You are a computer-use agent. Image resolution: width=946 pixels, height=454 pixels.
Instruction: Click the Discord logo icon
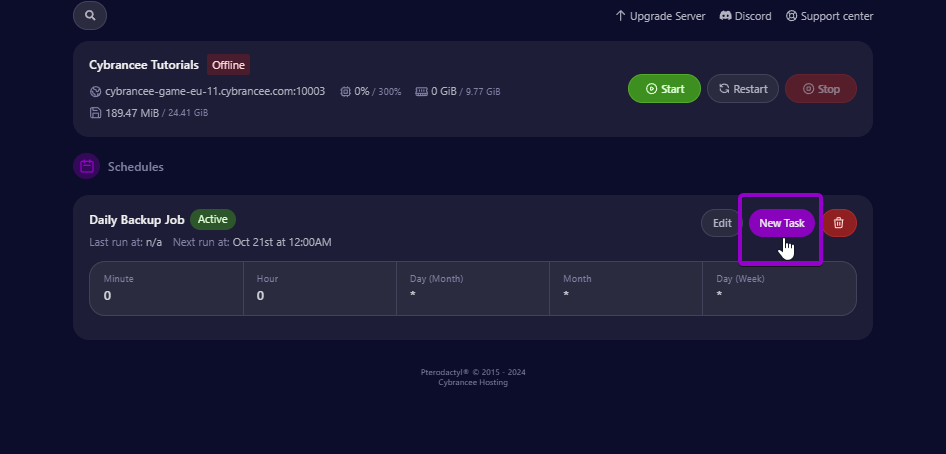[726, 16]
